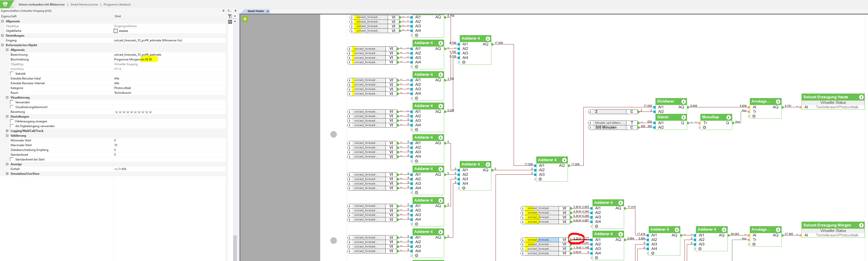Close the Smart Home tab

(x=268, y=12)
